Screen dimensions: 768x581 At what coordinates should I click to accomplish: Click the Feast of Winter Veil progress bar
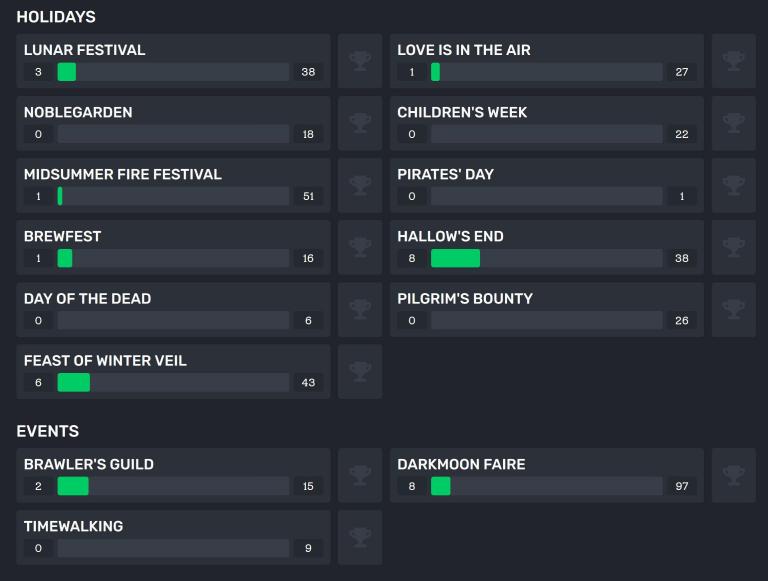(173, 383)
